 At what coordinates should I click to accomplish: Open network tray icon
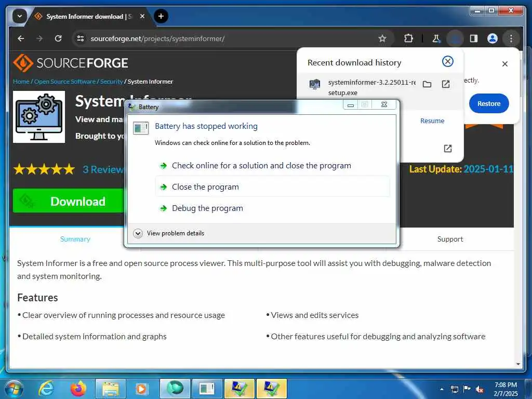tap(454, 389)
